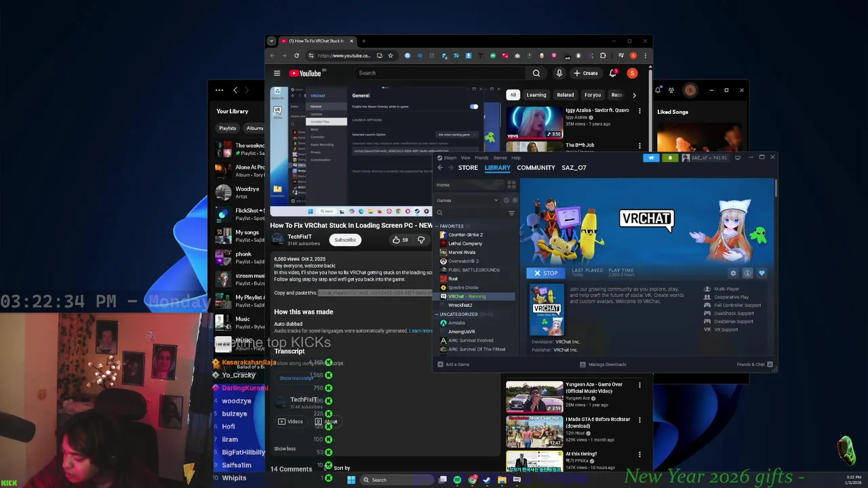
Task: Click YouTube search magnifier button
Action: tap(536, 73)
